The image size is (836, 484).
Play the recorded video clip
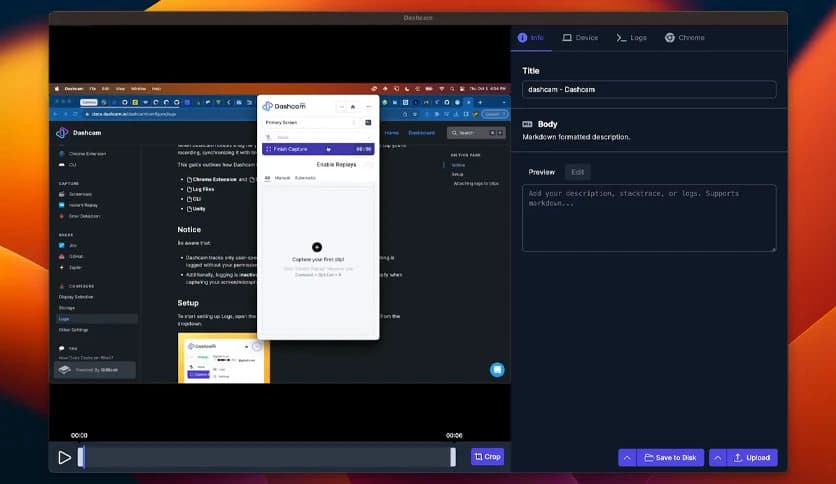pos(64,457)
